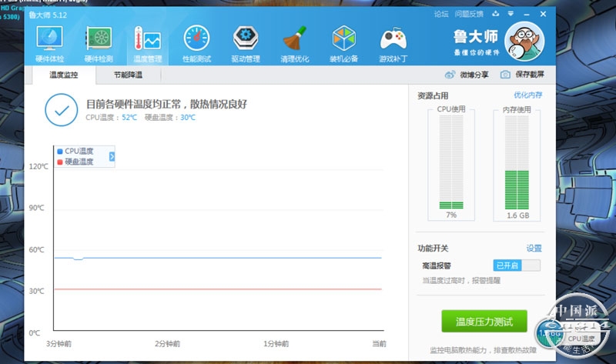Click the red 硬盘温度 legend swatch
The width and height of the screenshot is (616, 364).
(x=60, y=162)
